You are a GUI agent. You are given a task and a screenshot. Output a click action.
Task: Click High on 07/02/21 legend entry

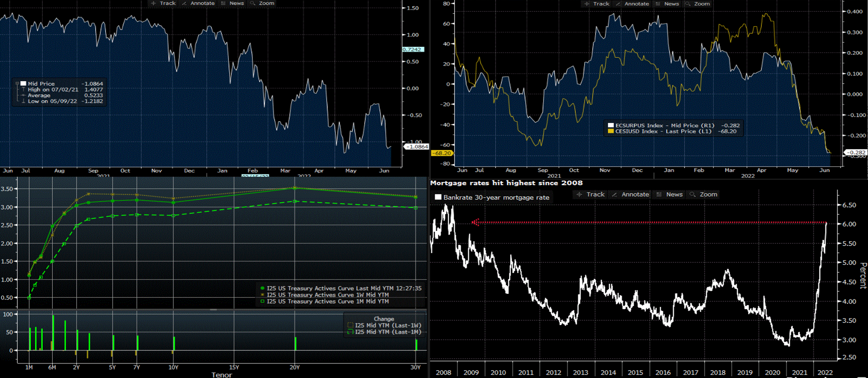53,90
